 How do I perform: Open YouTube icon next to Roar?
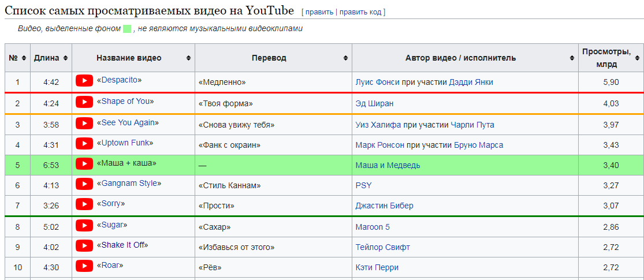coord(84,266)
